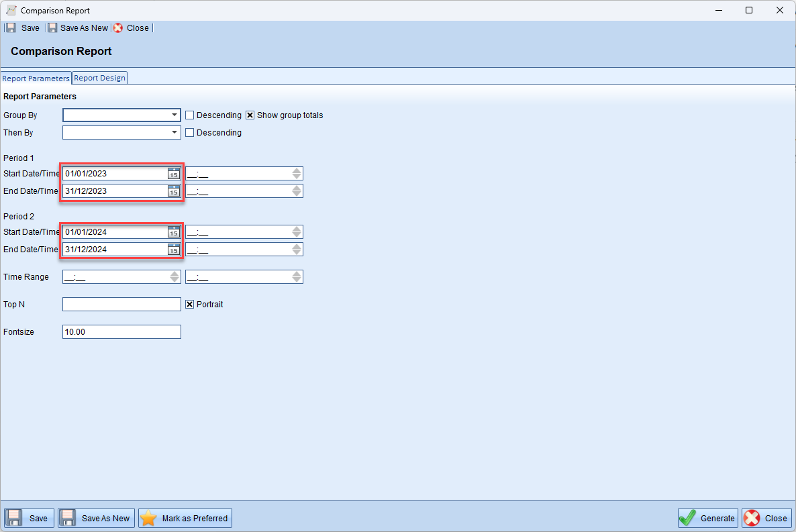Open the Then By dropdown

click(x=175, y=132)
